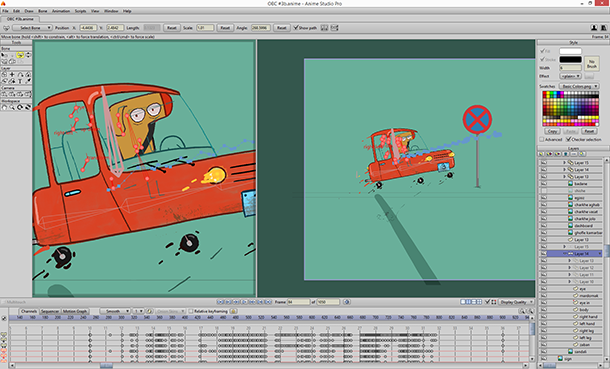The image size is (610, 369).
Task: Select the first Camera tool
Action: tap(4, 94)
